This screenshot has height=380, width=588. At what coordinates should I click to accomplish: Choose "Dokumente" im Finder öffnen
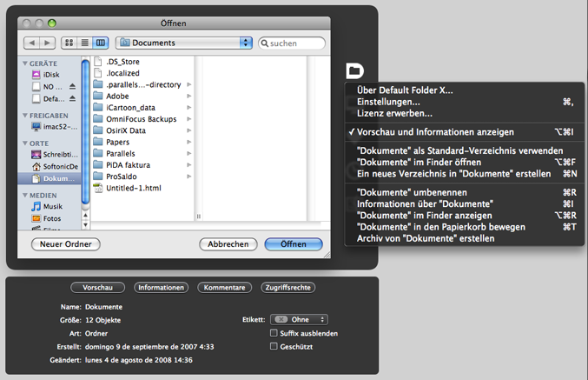point(465,163)
